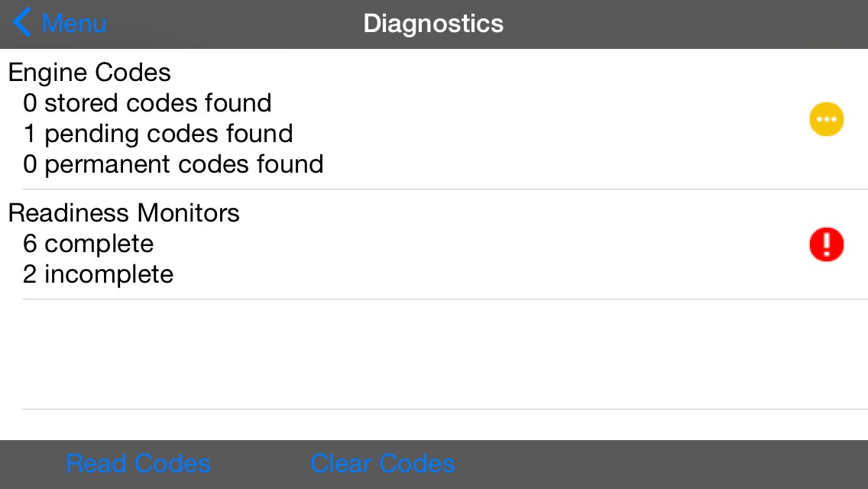Click the '0 permanent codes found' line

(173, 164)
